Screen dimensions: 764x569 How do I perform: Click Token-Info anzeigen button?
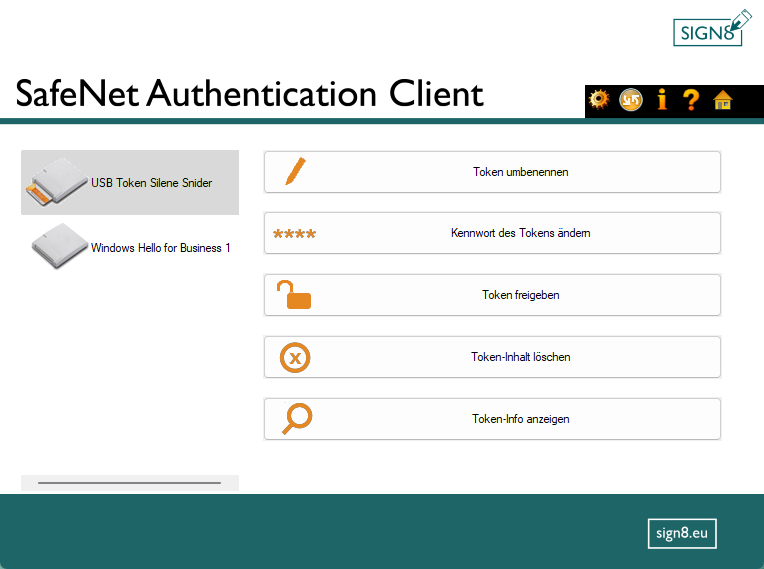coord(492,419)
